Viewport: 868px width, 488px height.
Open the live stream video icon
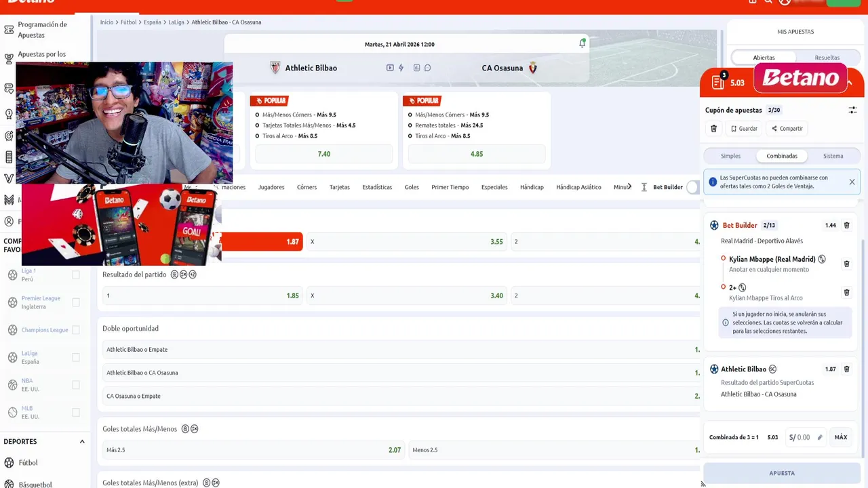click(390, 68)
